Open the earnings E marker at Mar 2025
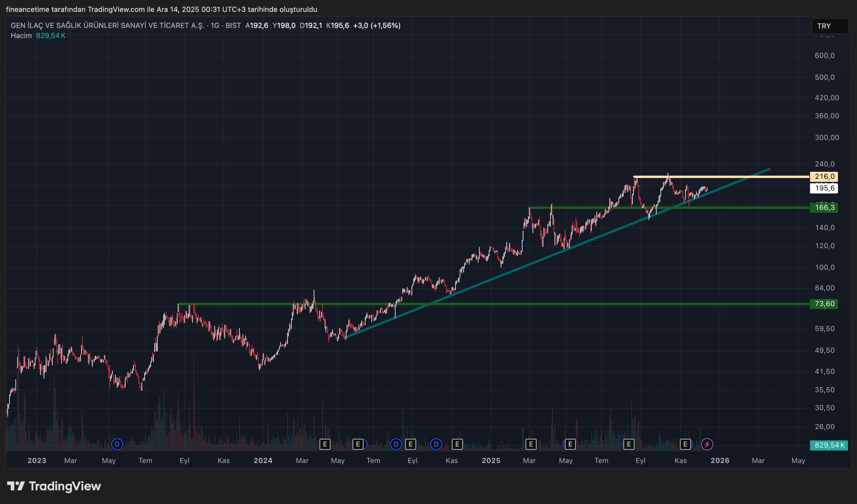 click(x=530, y=444)
